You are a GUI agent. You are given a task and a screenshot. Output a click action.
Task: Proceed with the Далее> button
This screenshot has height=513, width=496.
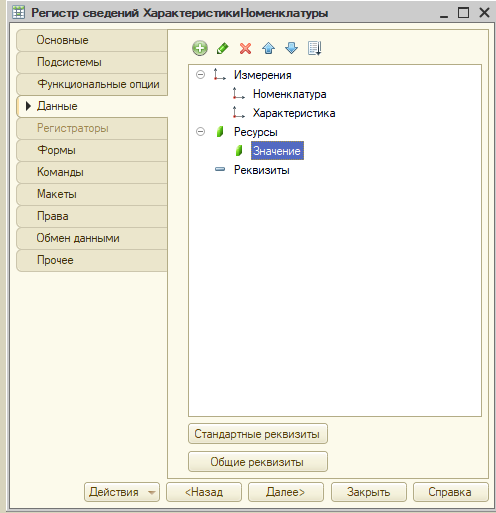(x=286, y=492)
